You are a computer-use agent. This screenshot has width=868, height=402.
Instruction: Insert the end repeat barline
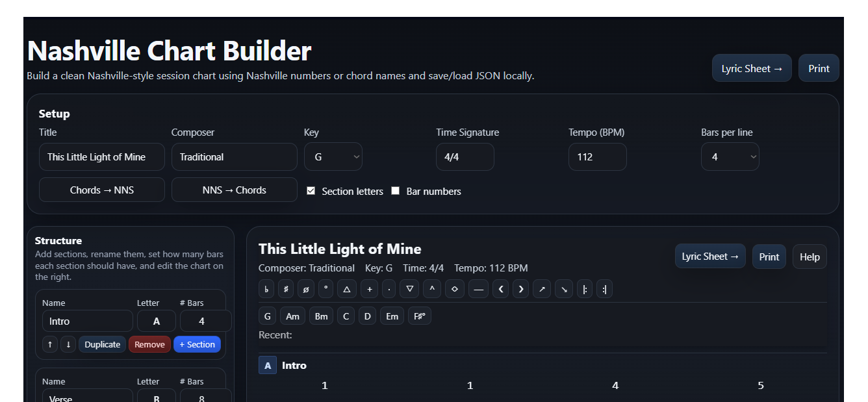(604, 289)
